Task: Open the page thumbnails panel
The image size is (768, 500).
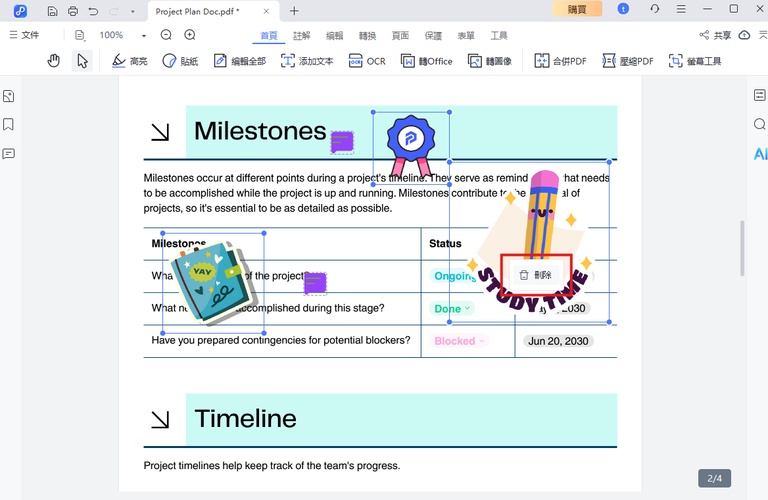Action: 9,96
